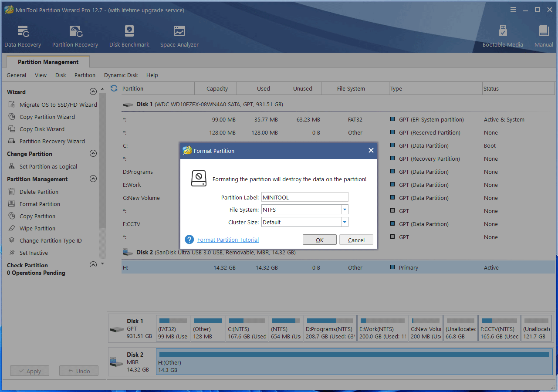Image resolution: width=558 pixels, height=392 pixels.
Task: Close the Format Partition dialog
Action: (371, 150)
